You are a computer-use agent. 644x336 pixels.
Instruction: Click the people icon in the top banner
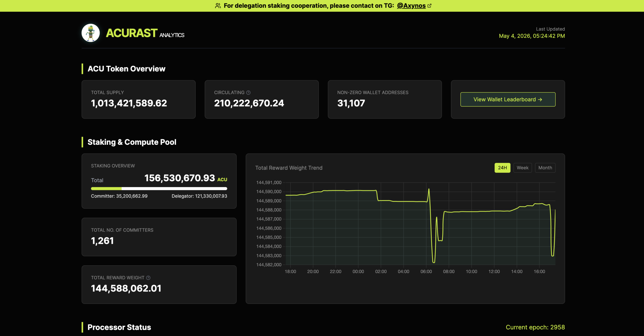click(x=218, y=6)
